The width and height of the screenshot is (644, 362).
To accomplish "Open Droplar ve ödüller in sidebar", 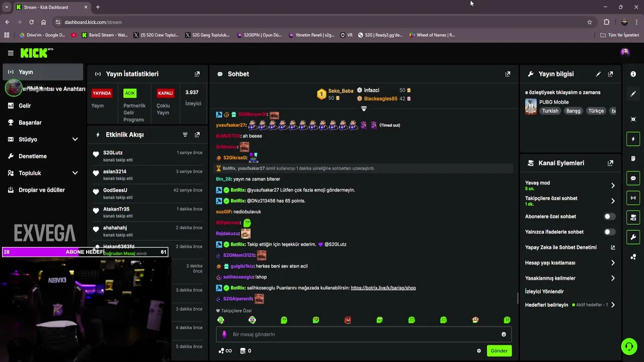I will (x=43, y=190).
